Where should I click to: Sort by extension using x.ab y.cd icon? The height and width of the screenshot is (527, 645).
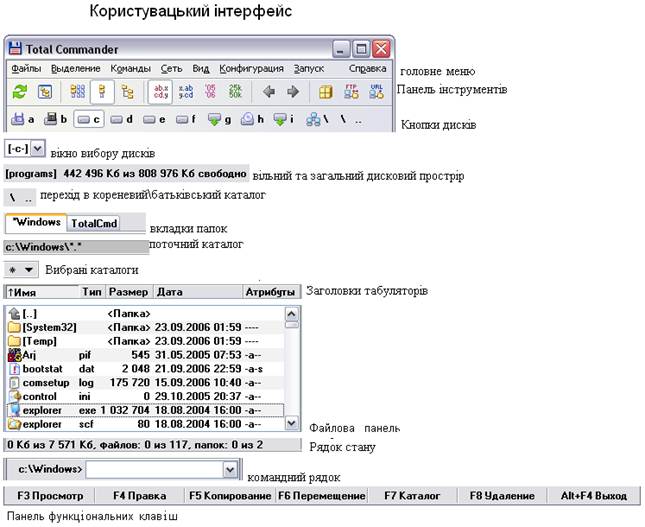(186, 91)
